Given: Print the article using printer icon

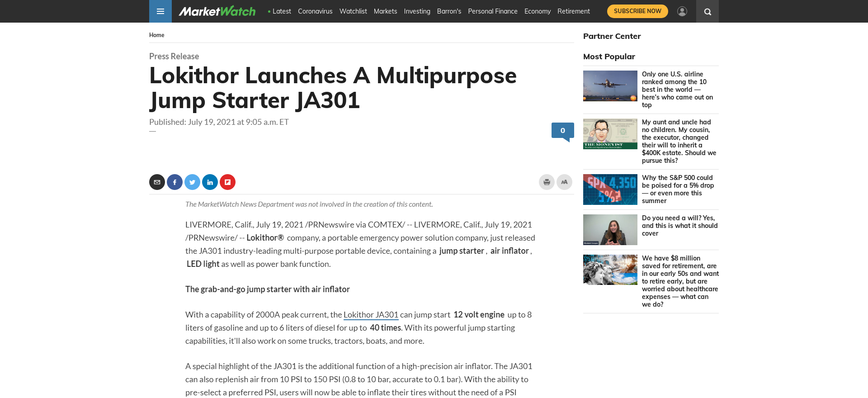Looking at the screenshot, I should [x=547, y=182].
